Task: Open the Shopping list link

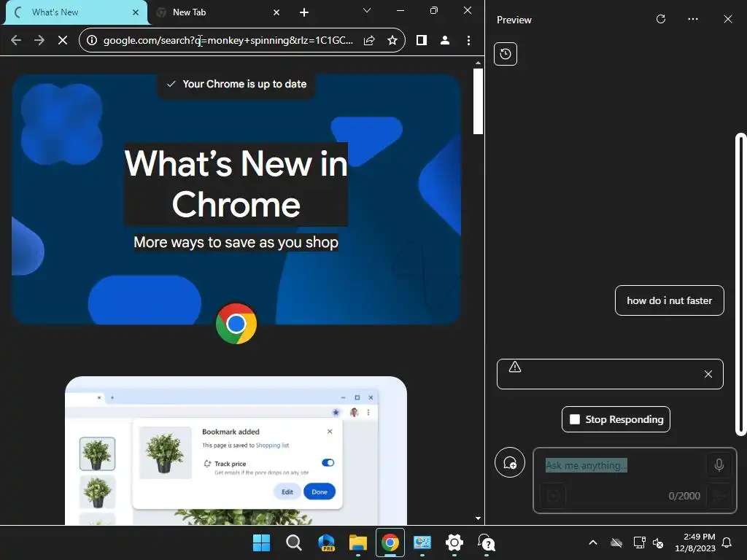Action: 272,446
